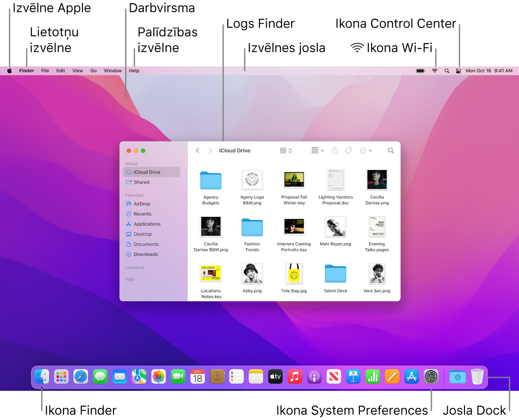Open the File menu

[45, 70]
